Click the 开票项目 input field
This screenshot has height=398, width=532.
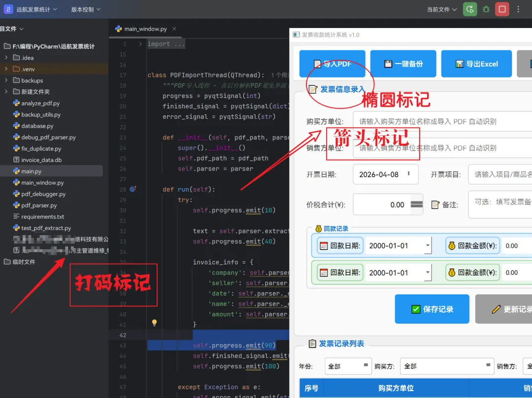[x=500, y=174]
